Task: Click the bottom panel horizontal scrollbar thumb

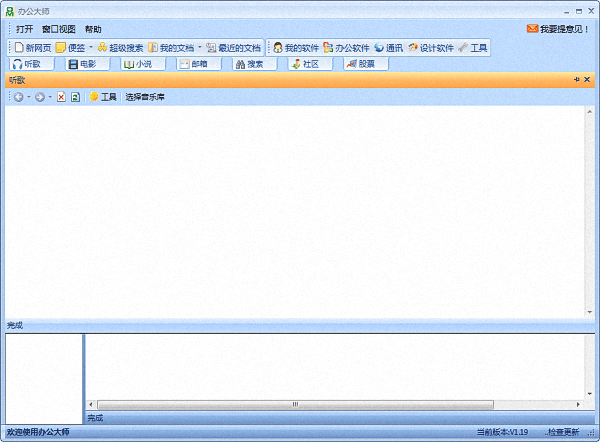Action: (x=293, y=405)
